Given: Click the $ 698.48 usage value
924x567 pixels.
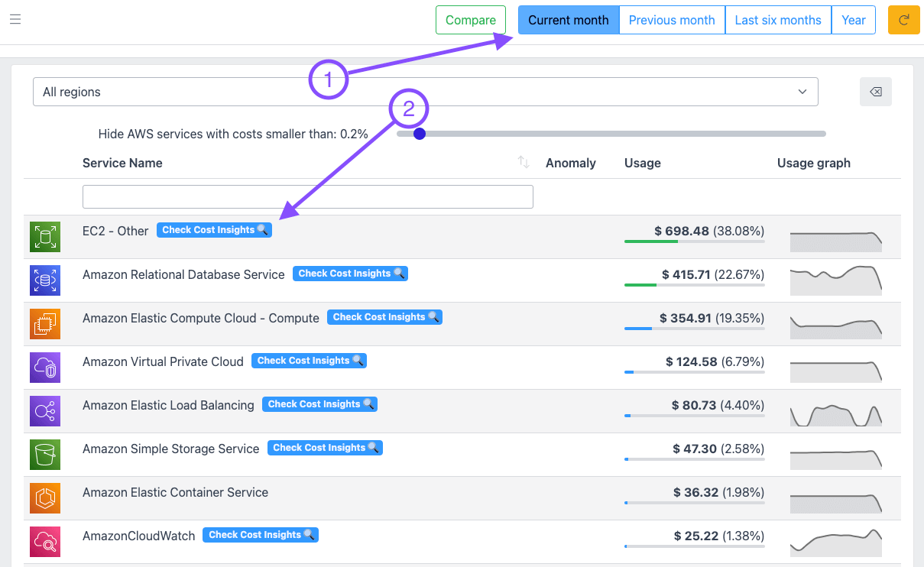Looking at the screenshot, I should point(682,231).
